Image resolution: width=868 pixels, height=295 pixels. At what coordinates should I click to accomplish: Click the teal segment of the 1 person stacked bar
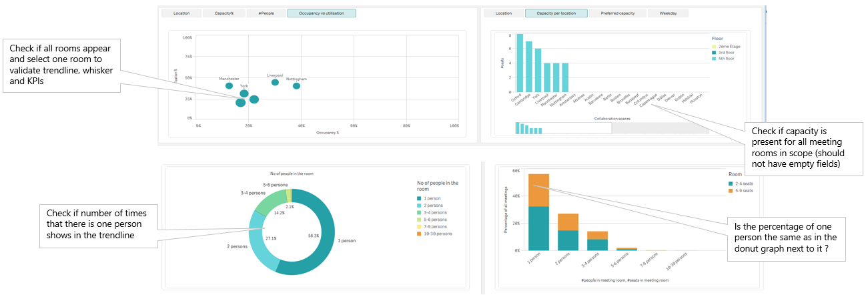pos(538,228)
